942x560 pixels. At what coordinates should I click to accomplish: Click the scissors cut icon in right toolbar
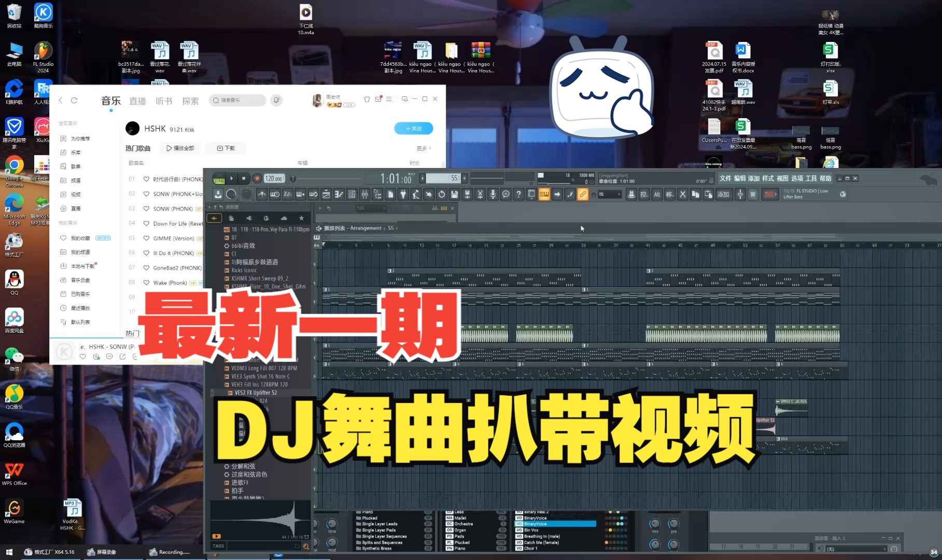[683, 194]
